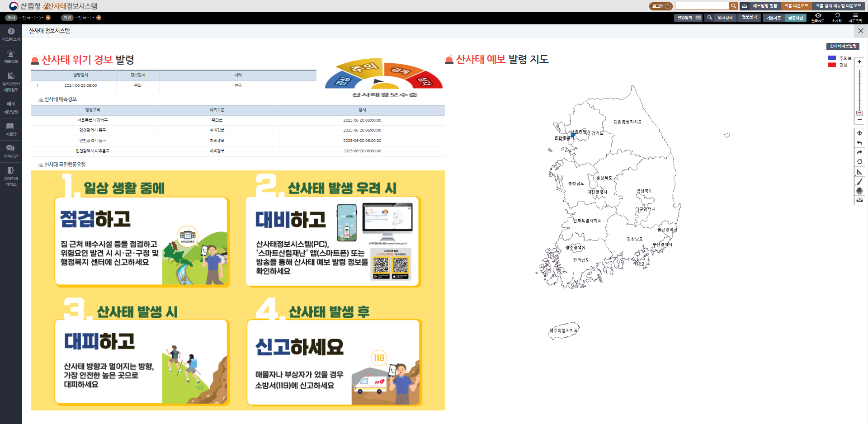
Task: Open the 정보보기 tab
Action: pyautogui.click(x=749, y=18)
